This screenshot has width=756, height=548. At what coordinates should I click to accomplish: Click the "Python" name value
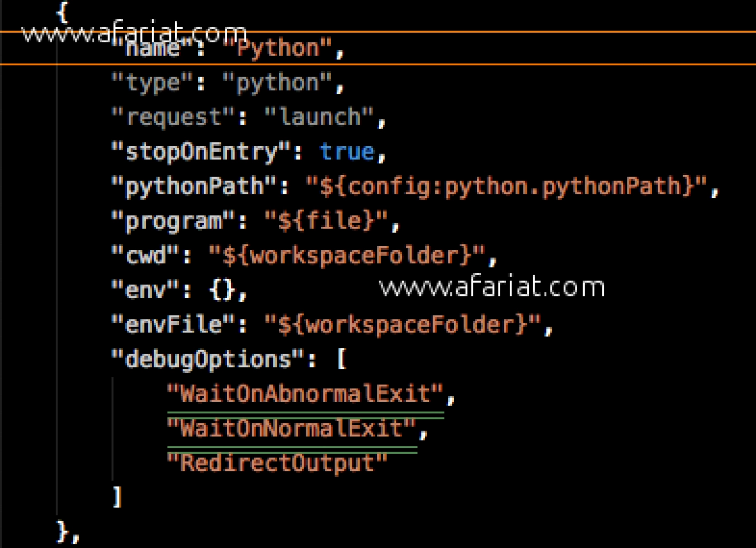277,49
